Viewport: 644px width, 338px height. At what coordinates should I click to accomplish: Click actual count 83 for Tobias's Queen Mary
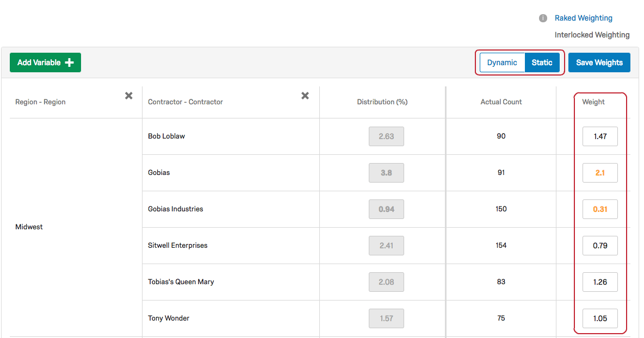pos(501,282)
